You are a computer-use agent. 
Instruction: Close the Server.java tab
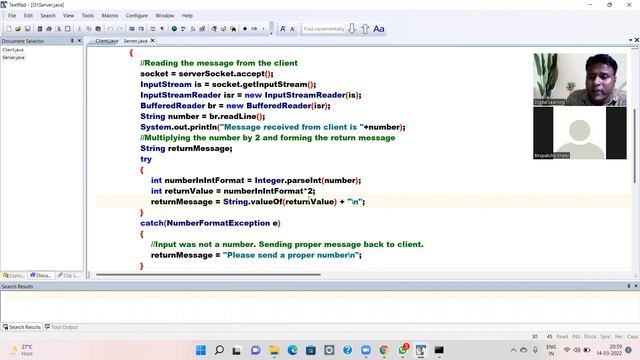[153, 41]
